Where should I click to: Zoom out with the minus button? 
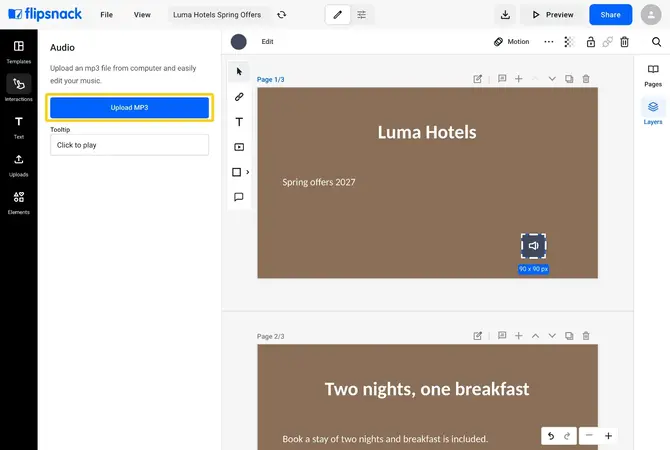[589, 435]
